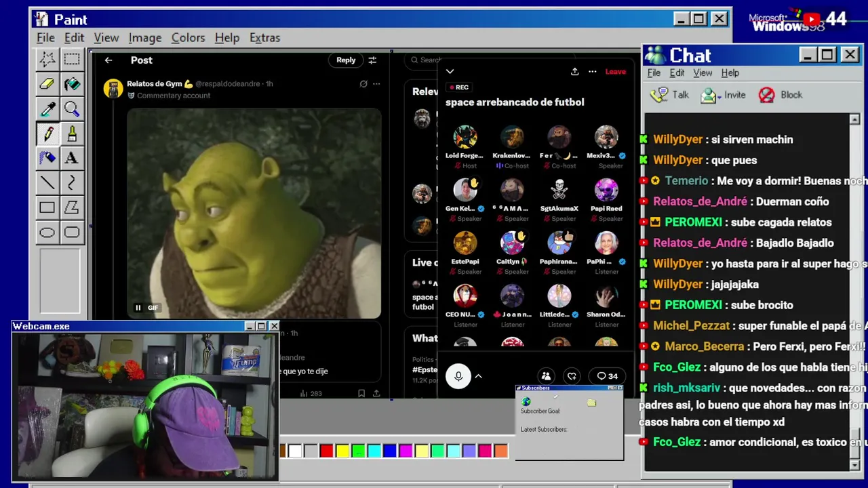Click the Chat scrollbar up arrow
This screenshot has width=868, height=488.
pyautogui.click(x=854, y=119)
